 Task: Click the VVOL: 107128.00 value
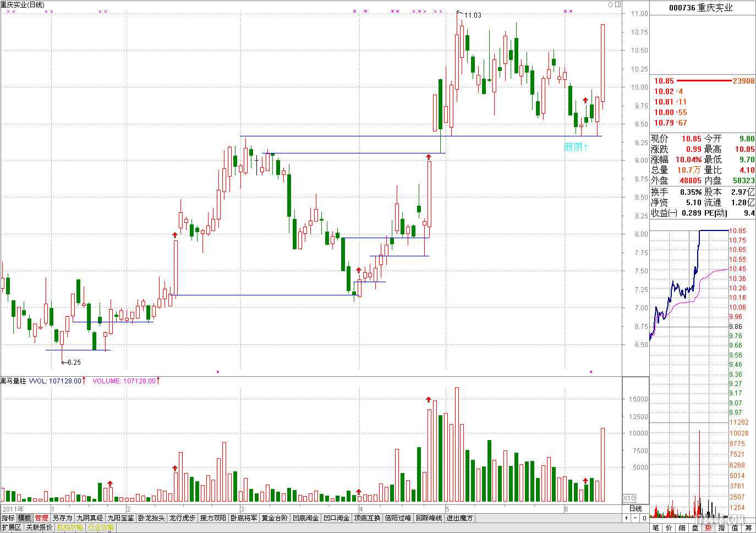pyautogui.click(x=55, y=381)
